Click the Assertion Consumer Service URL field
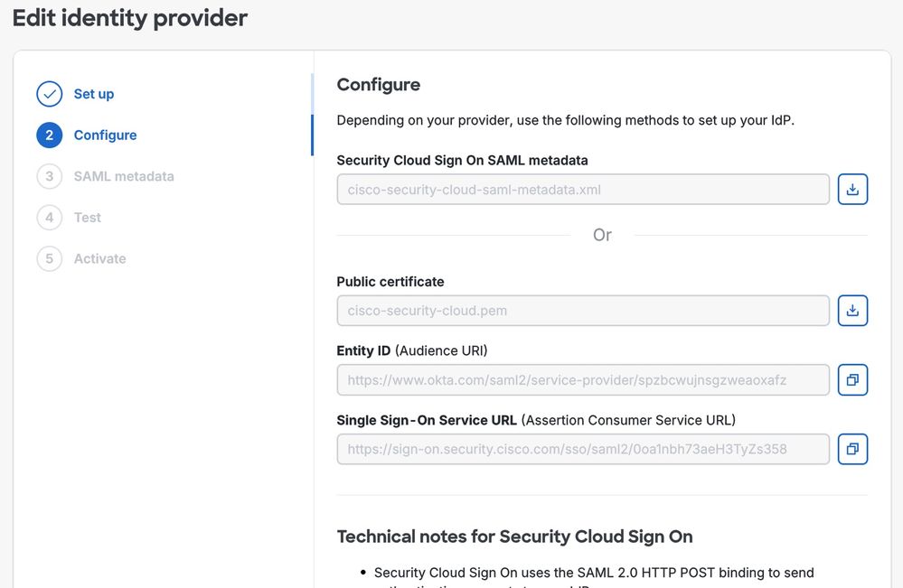903x588 pixels. (x=582, y=449)
